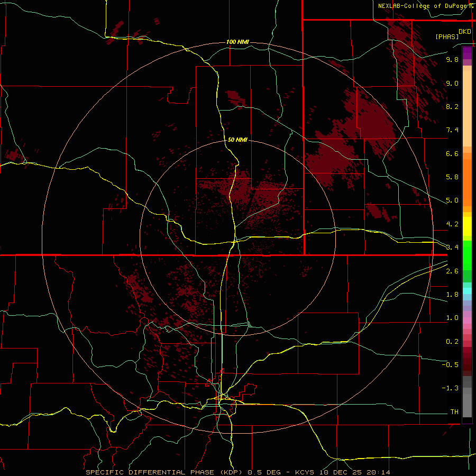Click the 3.4 value on color scale
This screenshot has height=476, width=476.
click(x=452, y=247)
